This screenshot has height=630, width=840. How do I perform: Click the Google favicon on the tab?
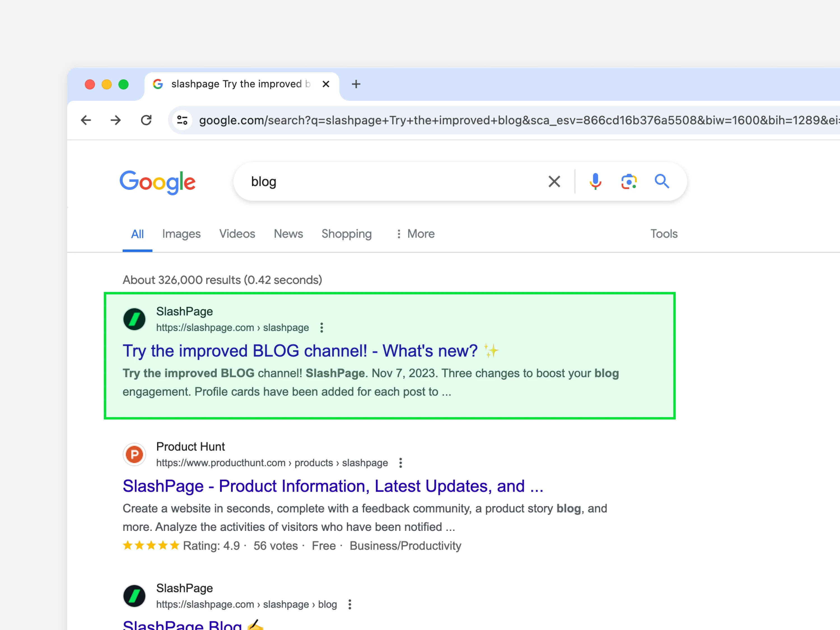pyautogui.click(x=158, y=84)
